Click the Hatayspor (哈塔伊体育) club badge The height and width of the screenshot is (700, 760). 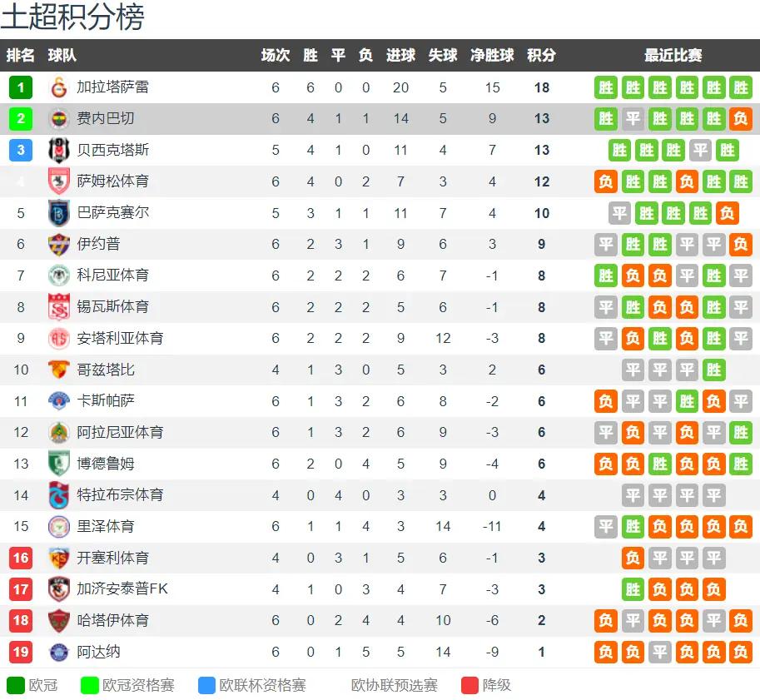(x=58, y=620)
